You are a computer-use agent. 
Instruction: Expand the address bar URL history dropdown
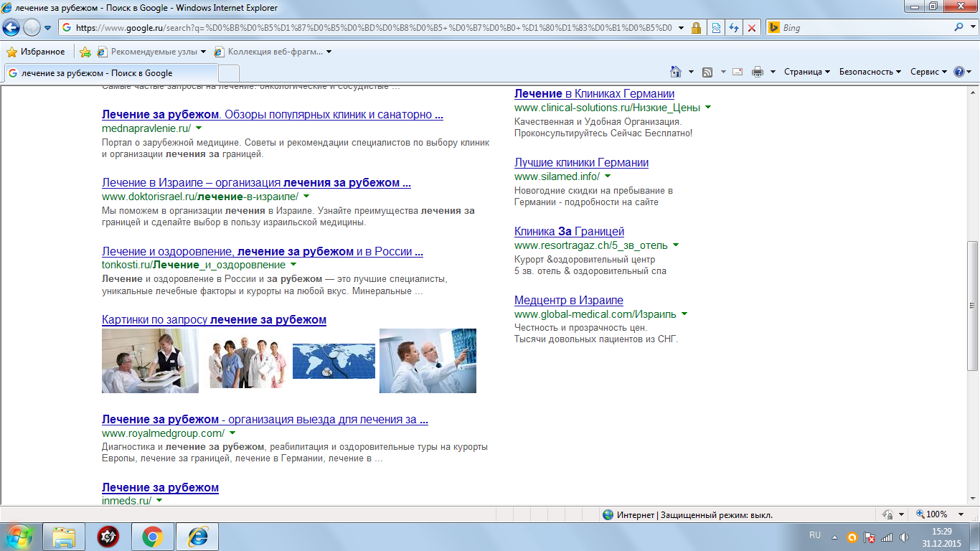point(681,28)
